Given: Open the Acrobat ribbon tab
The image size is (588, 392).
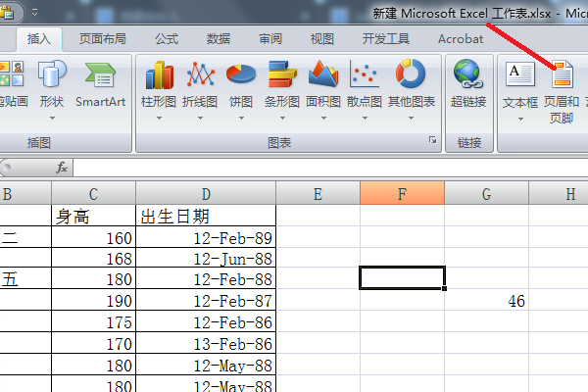Looking at the screenshot, I should (x=461, y=39).
